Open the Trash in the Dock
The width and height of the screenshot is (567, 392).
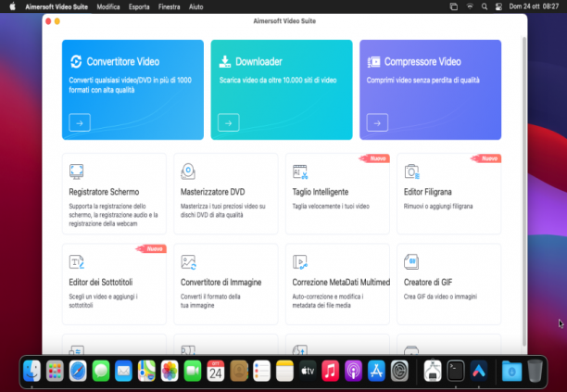click(x=535, y=371)
